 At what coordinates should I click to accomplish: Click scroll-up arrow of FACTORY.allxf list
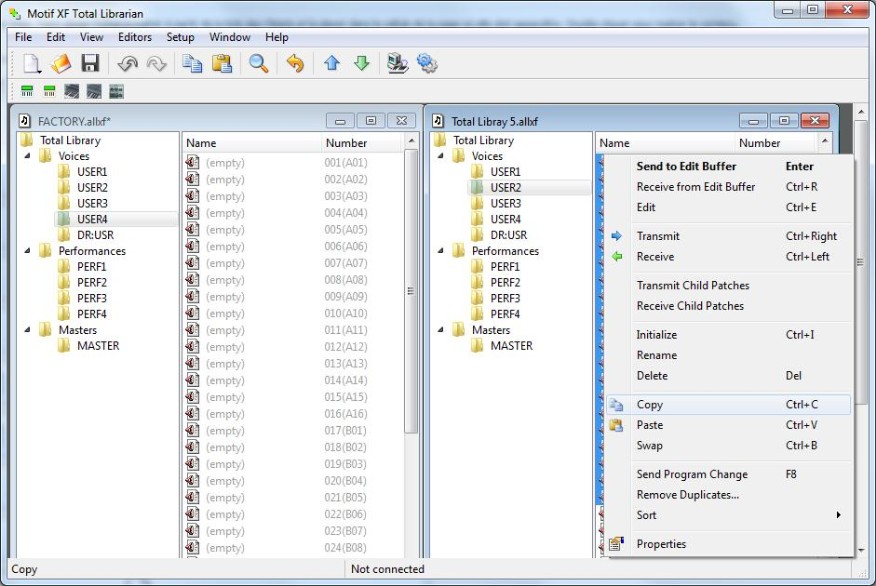point(411,141)
